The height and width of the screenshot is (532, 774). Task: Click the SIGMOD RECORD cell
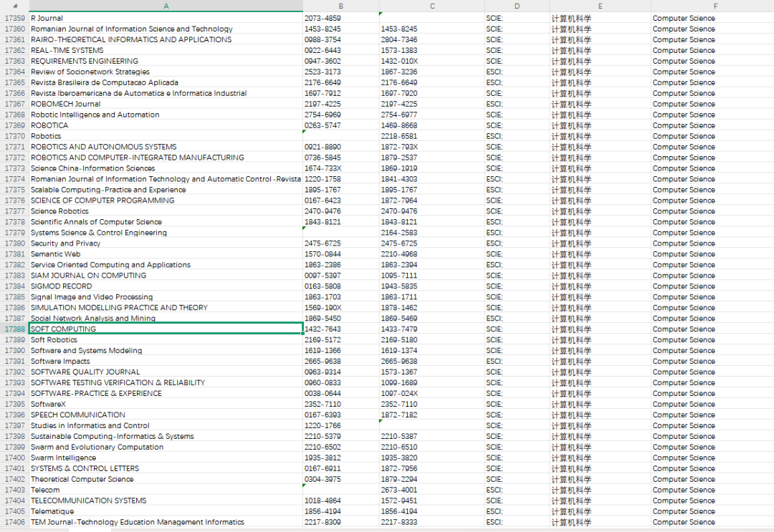coord(166,286)
